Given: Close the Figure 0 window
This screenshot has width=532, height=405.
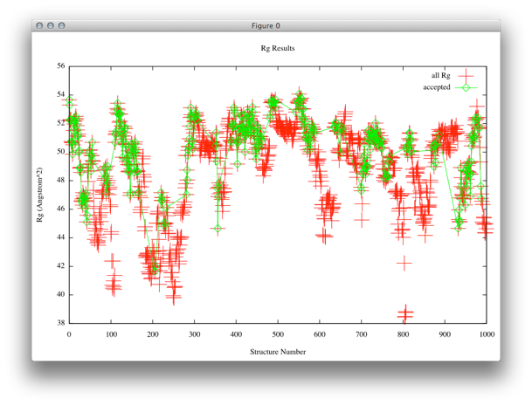Looking at the screenshot, I should point(40,26).
